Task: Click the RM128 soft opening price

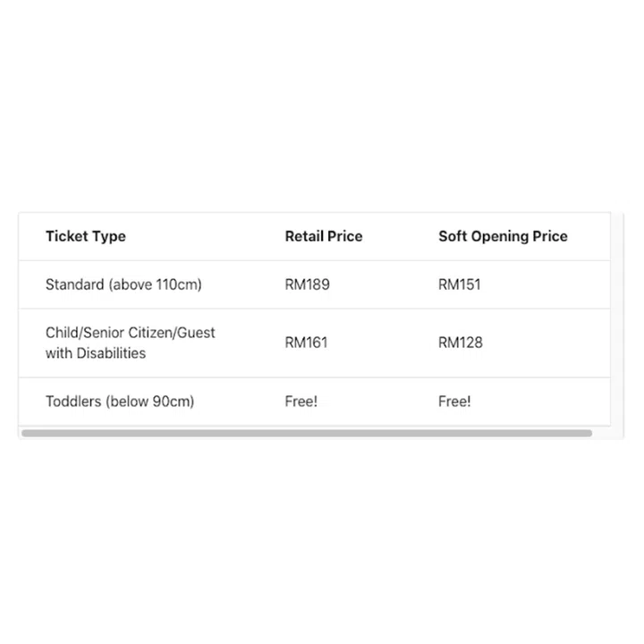Action: tap(461, 343)
